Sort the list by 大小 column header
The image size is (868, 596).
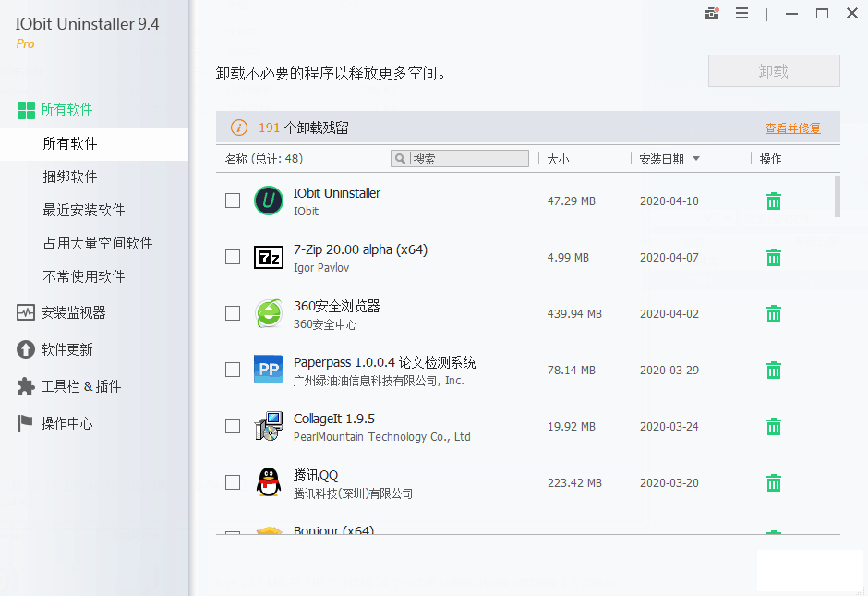[558, 159]
